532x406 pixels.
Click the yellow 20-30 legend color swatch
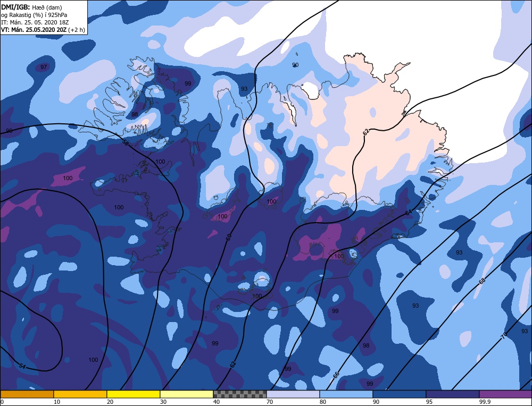click(134, 394)
